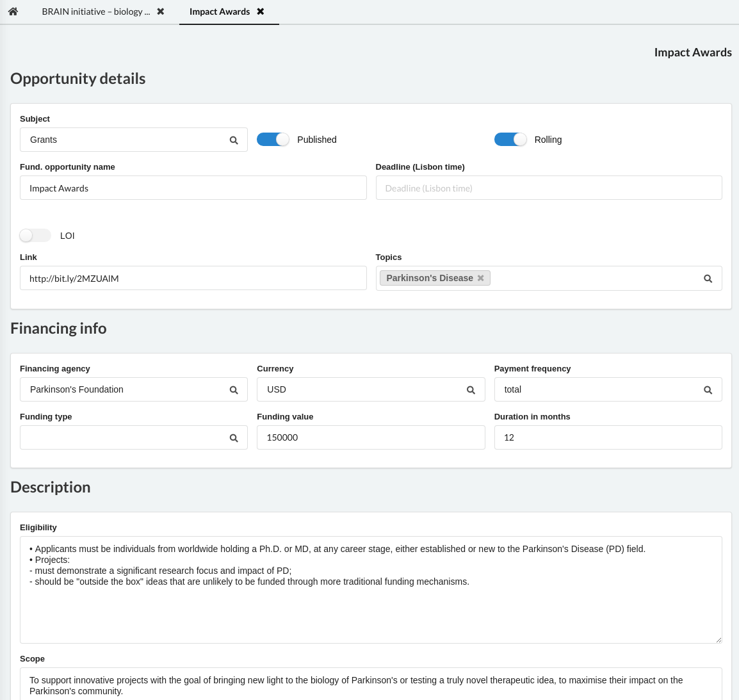The image size is (739, 700).
Task: Go to the home tab icon
Action: pyautogui.click(x=13, y=12)
